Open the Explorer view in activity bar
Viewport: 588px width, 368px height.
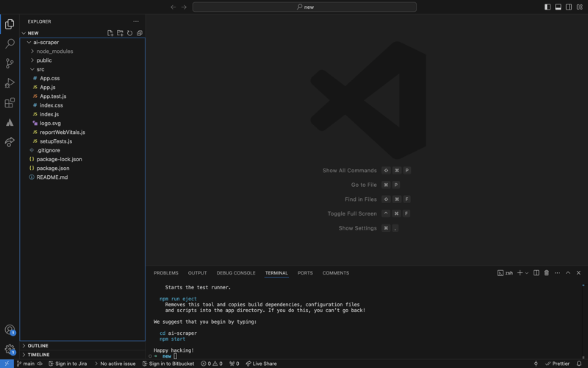10,24
